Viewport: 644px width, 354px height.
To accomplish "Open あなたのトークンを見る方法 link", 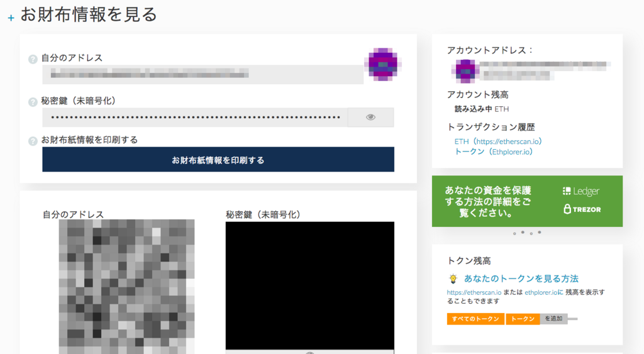I will [x=521, y=279].
